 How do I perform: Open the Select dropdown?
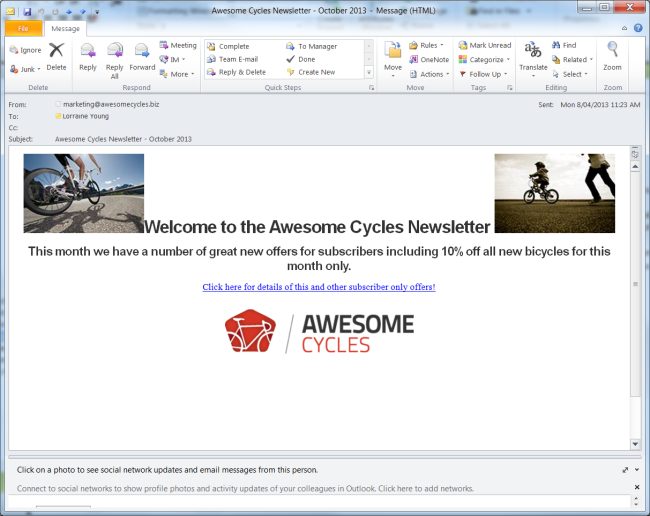(x=570, y=74)
